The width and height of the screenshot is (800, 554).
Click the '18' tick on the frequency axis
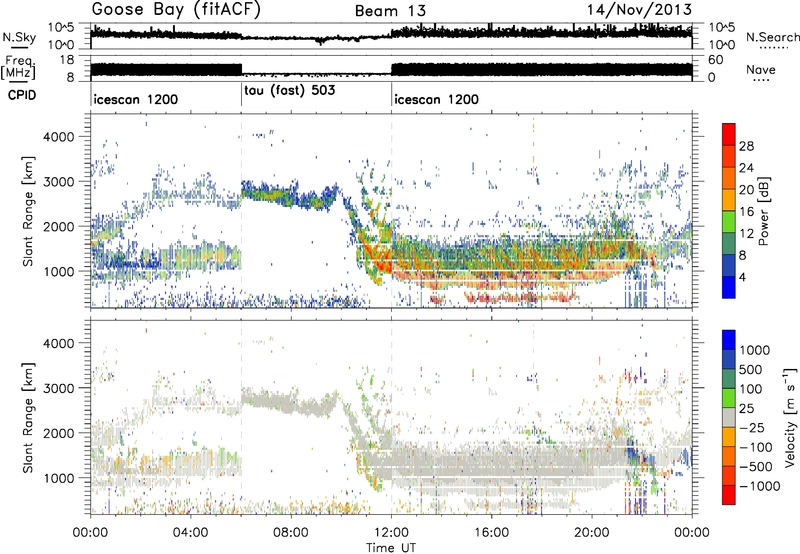(x=67, y=60)
